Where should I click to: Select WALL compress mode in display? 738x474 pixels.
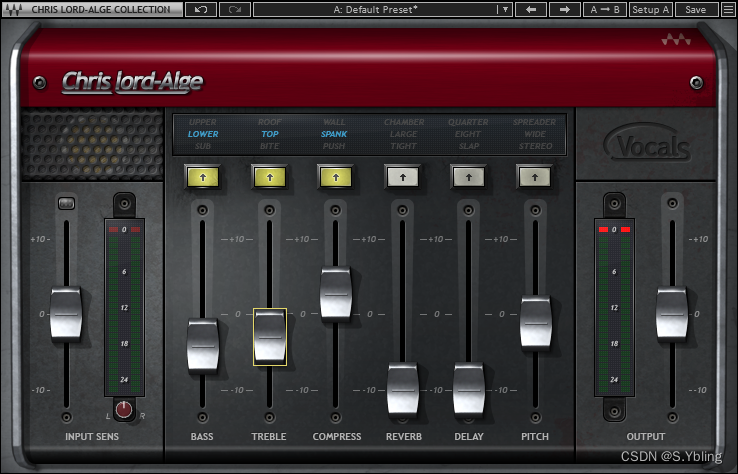(334, 122)
